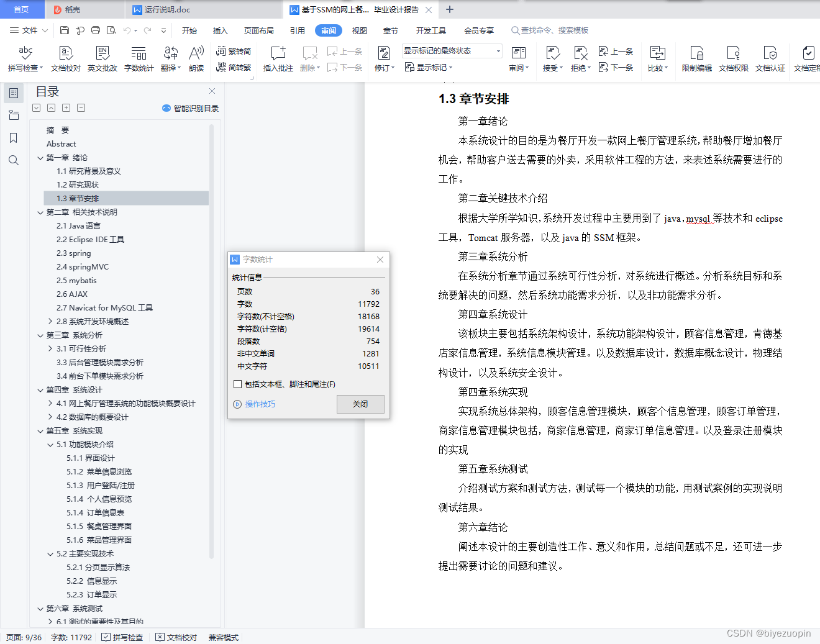Click the save icon in quick toolbar
This screenshot has width=820, height=644.
coord(65,30)
